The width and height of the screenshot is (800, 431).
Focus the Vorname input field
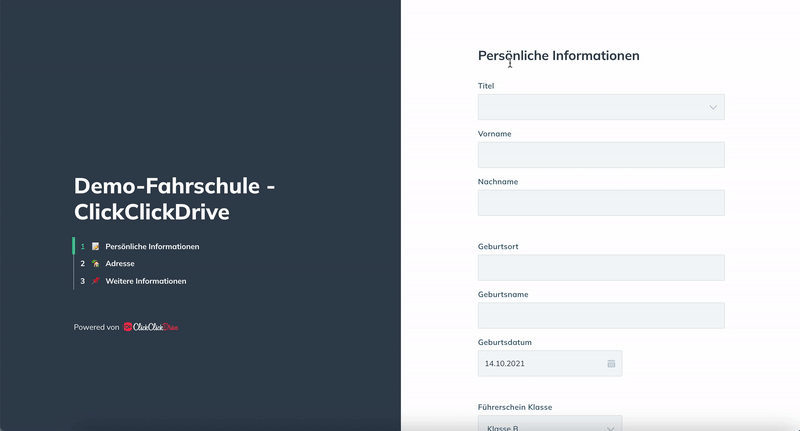[x=601, y=155]
